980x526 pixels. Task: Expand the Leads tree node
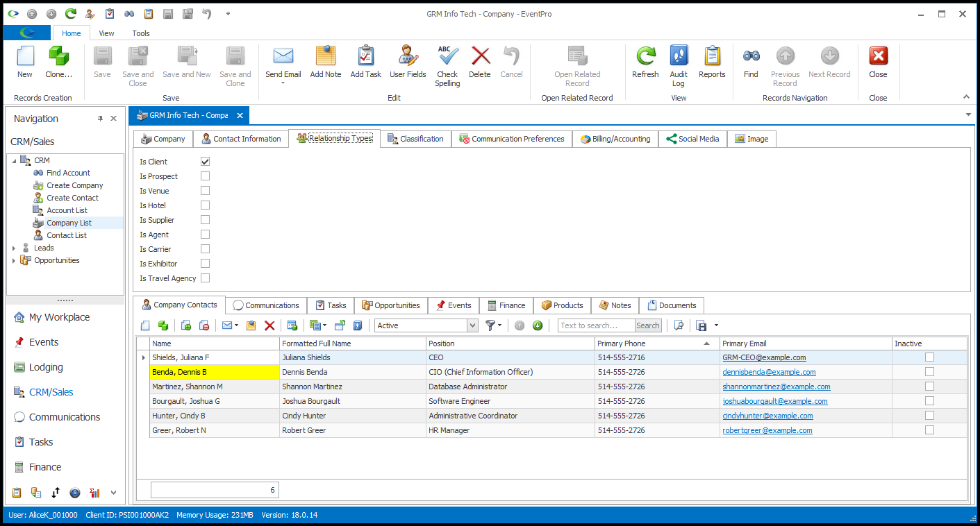[14, 248]
